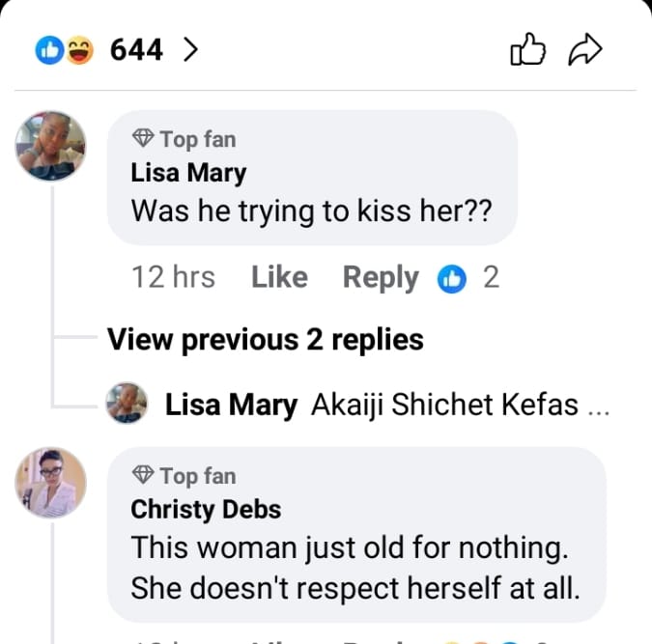The width and height of the screenshot is (652, 644).
Task: Tap like count icon on Lisa's comment
Action: (x=450, y=279)
